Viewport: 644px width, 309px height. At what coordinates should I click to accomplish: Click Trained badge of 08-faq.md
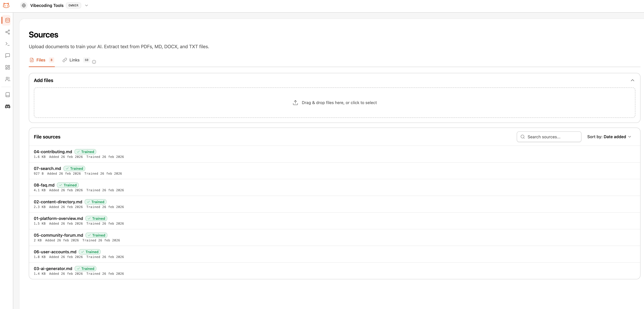click(68, 185)
